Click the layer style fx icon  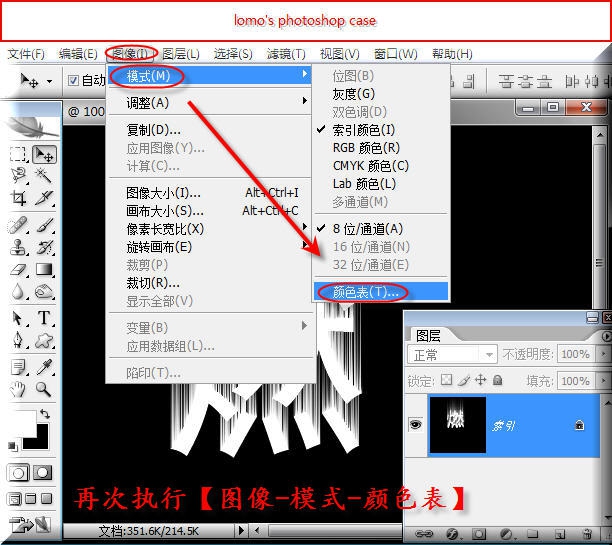(x=452, y=534)
